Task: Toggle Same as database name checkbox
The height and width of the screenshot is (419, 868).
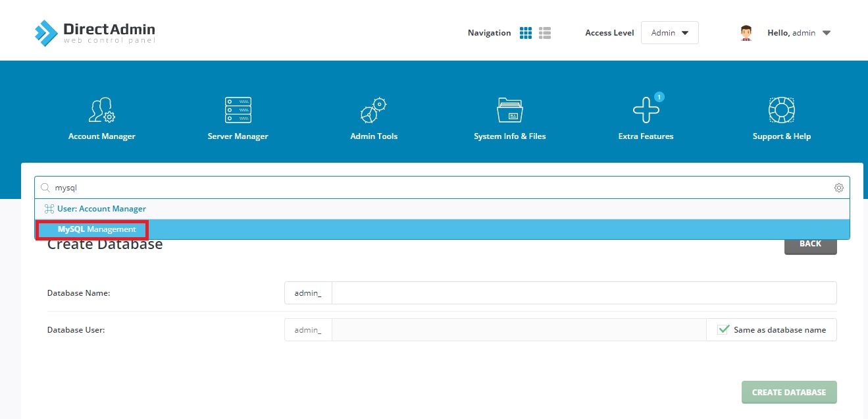Action: 724,329
